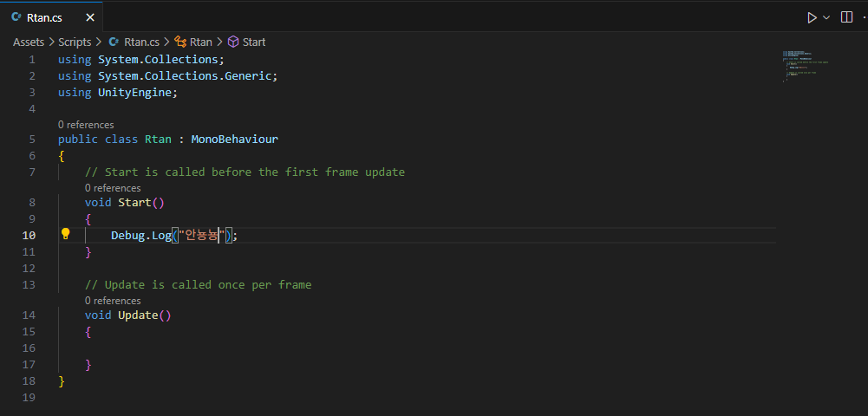The image size is (868, 416).
Task: Click the opening brace on line 6
Action: [61, 156]
